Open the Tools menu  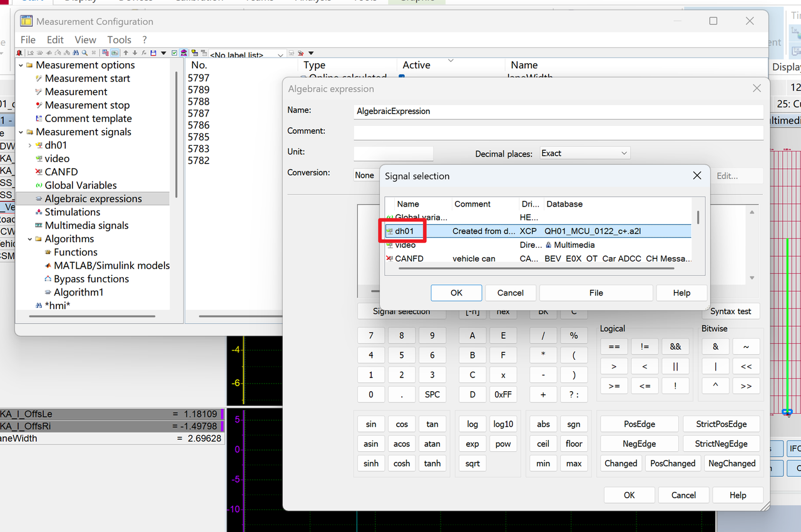click(119, 39)
